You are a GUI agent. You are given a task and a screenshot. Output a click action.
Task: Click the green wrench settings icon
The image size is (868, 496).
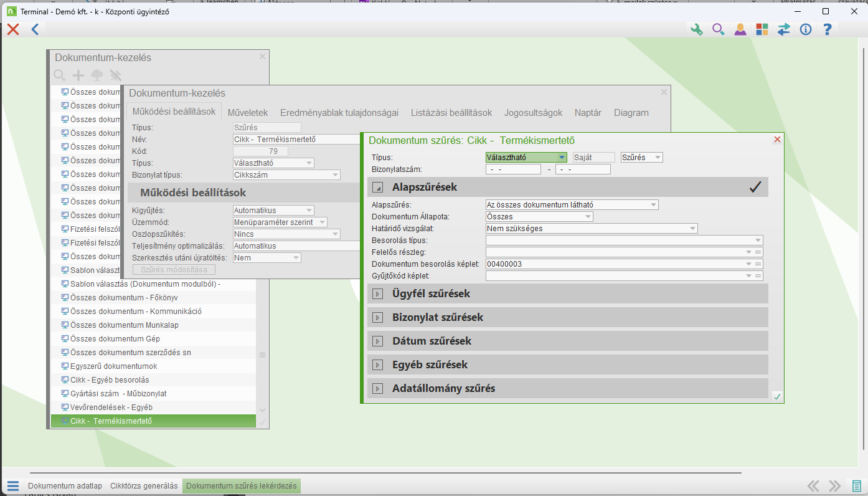tap(697, 29)
